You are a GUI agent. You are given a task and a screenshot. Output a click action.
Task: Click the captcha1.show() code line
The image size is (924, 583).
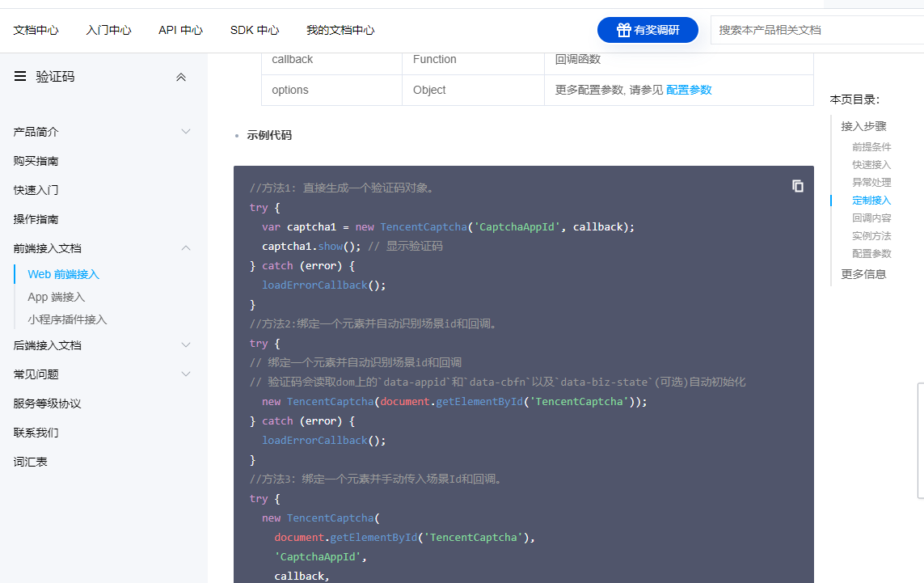pos(352,246)
